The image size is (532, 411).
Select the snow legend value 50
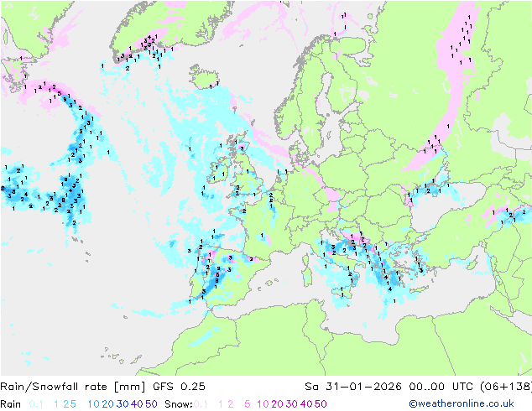321,404
